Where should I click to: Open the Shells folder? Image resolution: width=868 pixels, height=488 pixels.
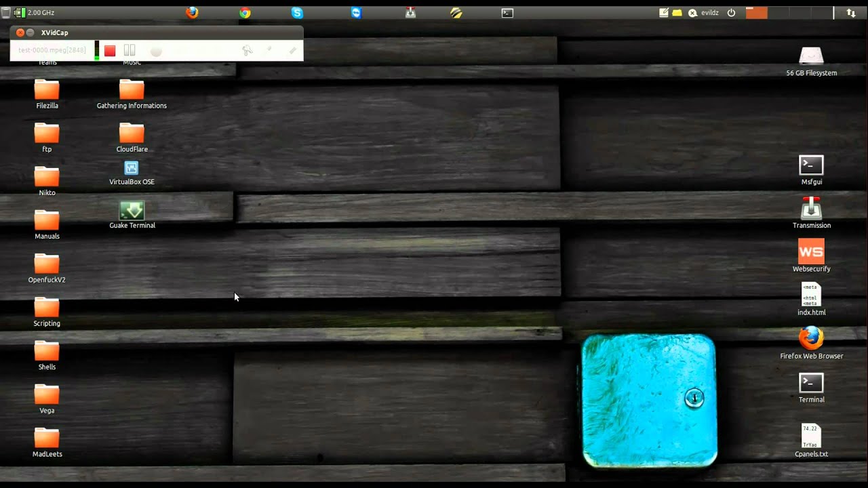(x=47, y=355)
